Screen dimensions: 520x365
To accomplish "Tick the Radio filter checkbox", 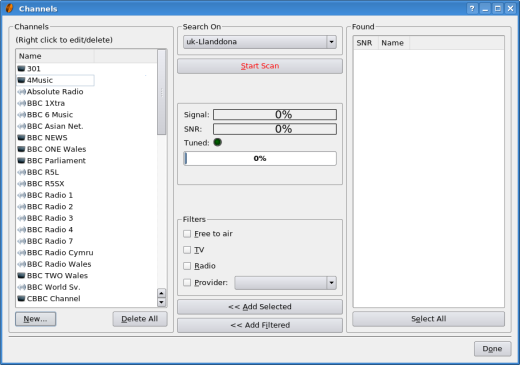I will [187, 266].
